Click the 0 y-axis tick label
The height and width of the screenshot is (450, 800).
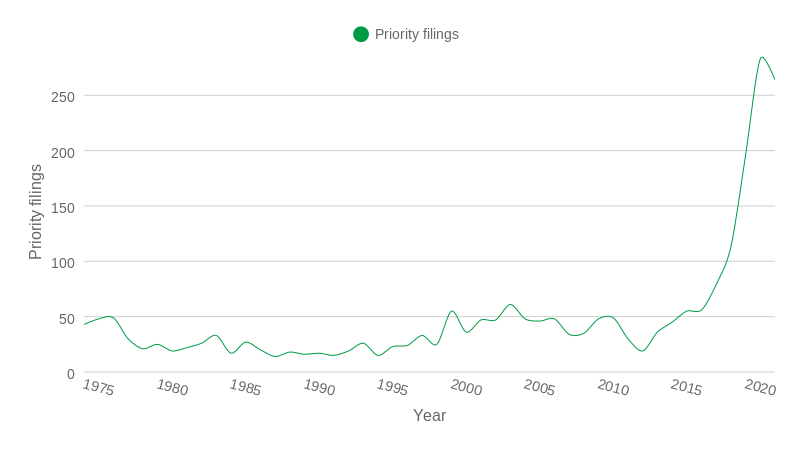71,374
